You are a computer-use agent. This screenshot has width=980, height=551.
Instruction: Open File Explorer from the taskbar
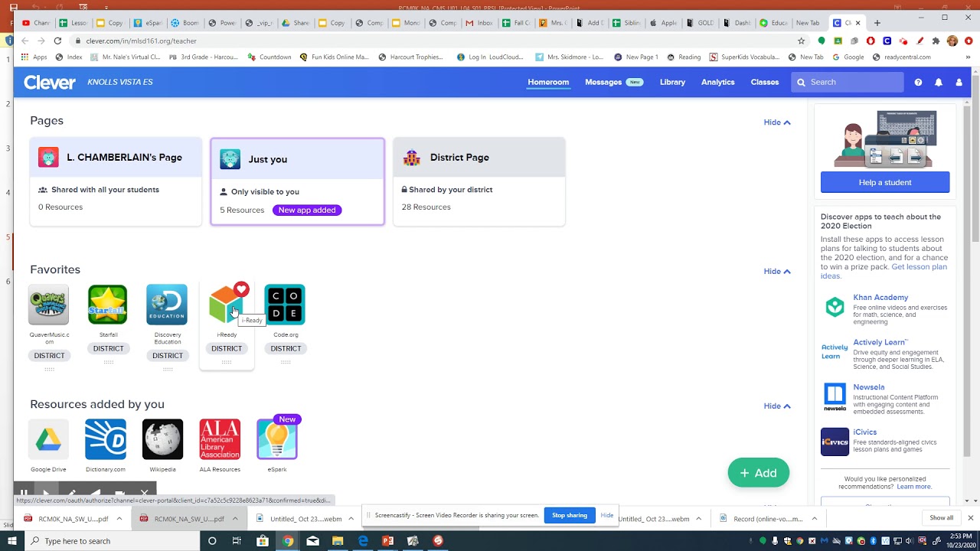click(338, 541)
